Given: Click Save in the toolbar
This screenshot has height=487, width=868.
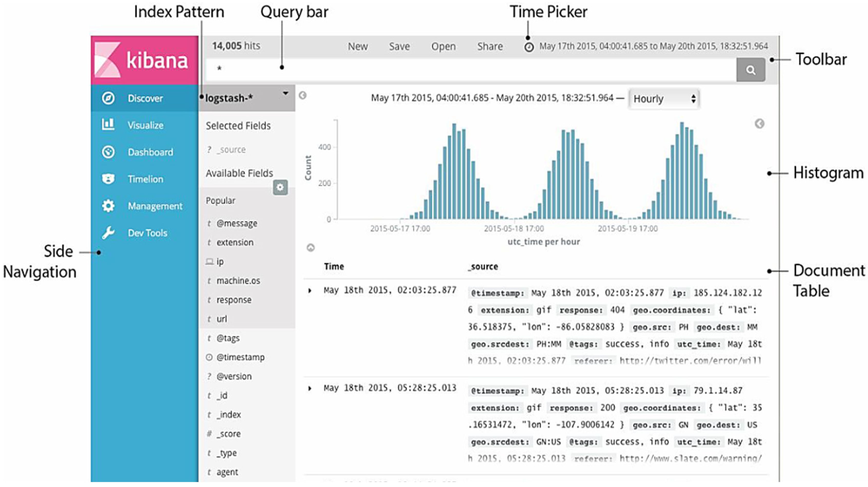Looking at the screenshot, I should (x=399, y=46).
